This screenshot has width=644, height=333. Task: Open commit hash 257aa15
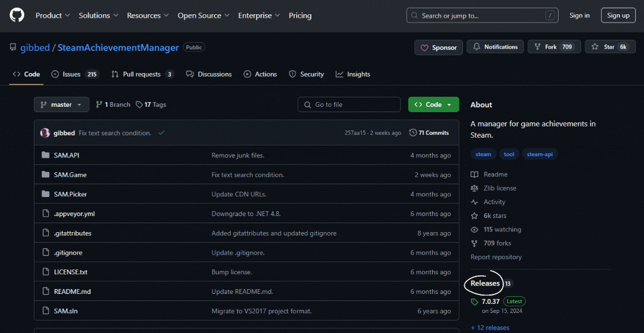pyautogui.click(x=354, y=133)
